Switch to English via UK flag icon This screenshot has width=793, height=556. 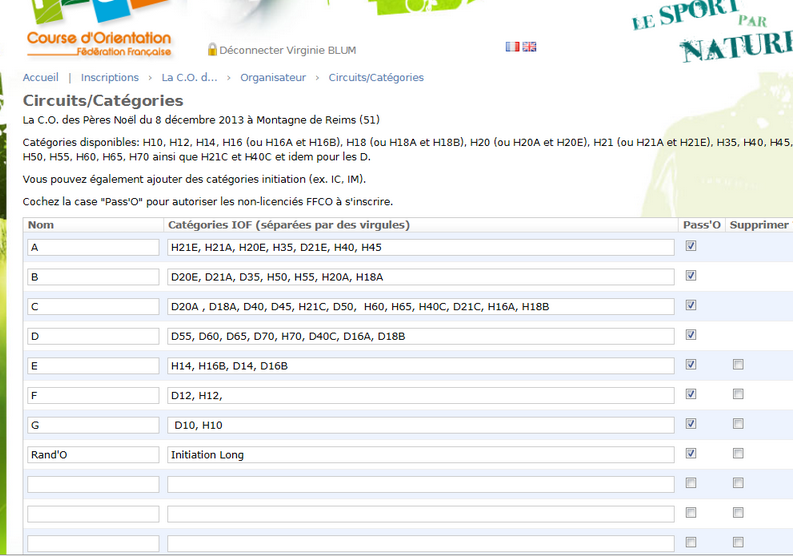(x=530, y=47)
